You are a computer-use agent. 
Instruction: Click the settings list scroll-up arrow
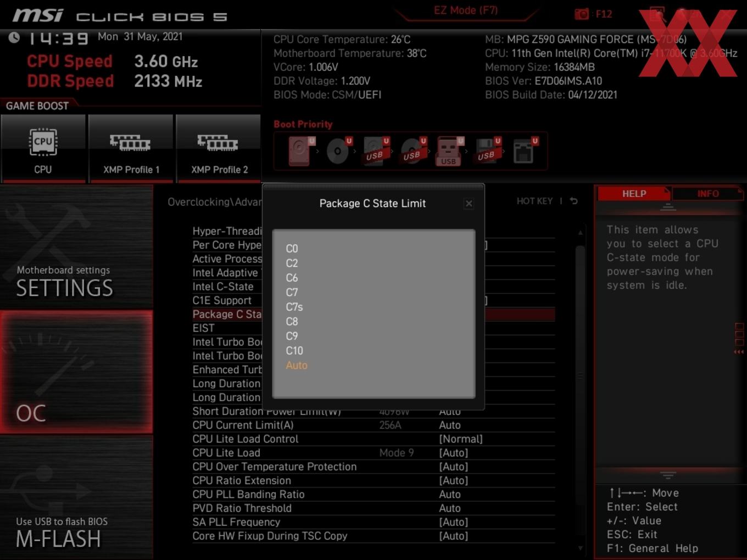pos(581,233)
